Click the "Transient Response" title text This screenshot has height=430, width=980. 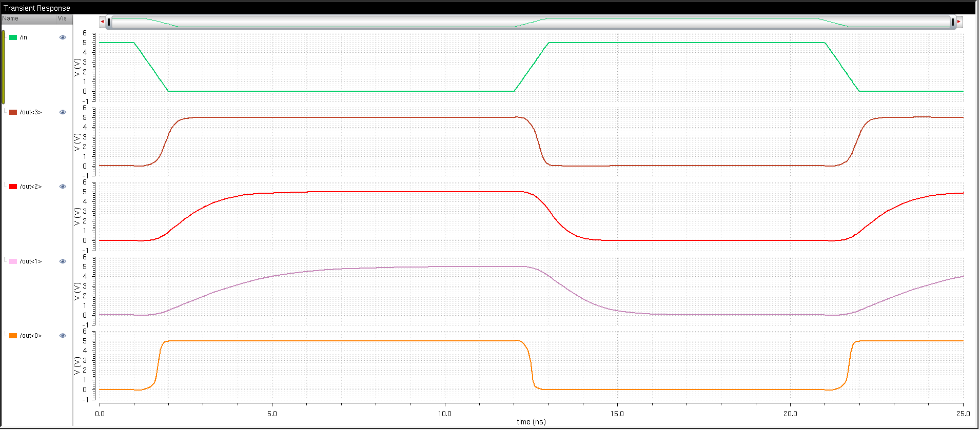pos(37,8)
